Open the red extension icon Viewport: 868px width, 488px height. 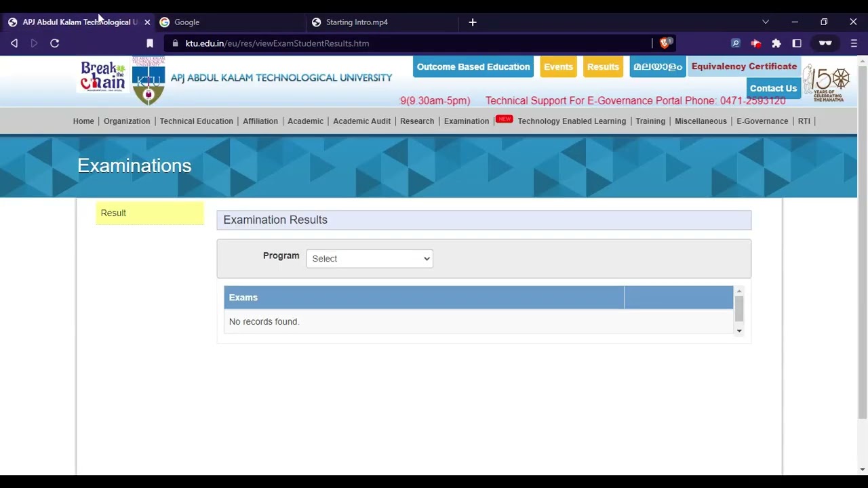tap(756, 43)
